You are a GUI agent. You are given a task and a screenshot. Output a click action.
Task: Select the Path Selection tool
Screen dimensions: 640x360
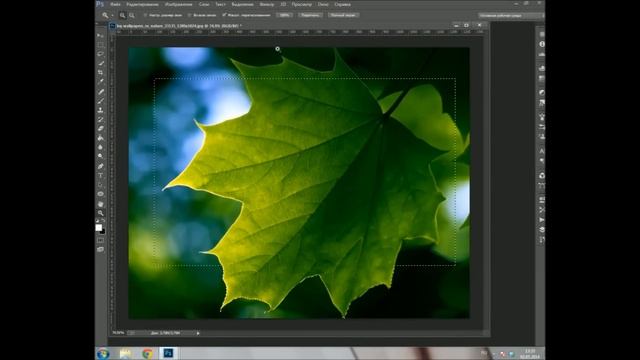pyautogui.click(x=100, y=185)
